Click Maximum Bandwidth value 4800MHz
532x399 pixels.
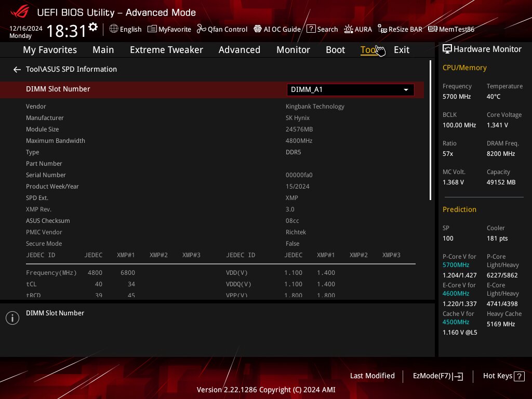(299, 141)
